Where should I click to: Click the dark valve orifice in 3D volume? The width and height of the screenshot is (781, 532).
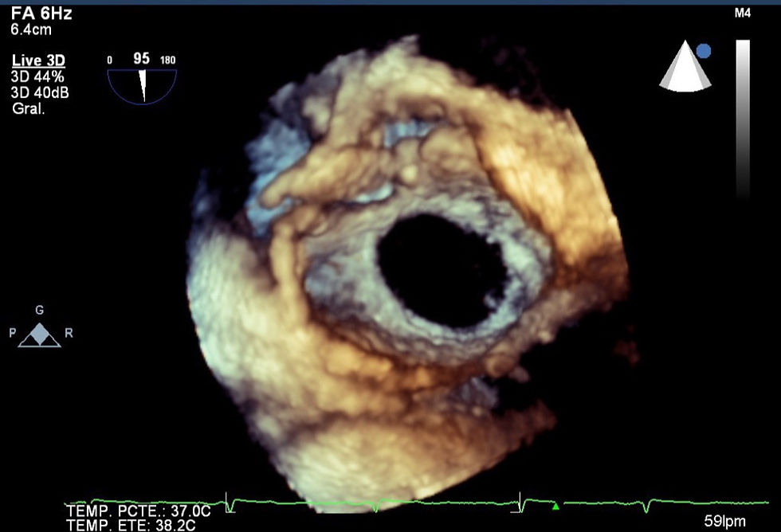442,272
